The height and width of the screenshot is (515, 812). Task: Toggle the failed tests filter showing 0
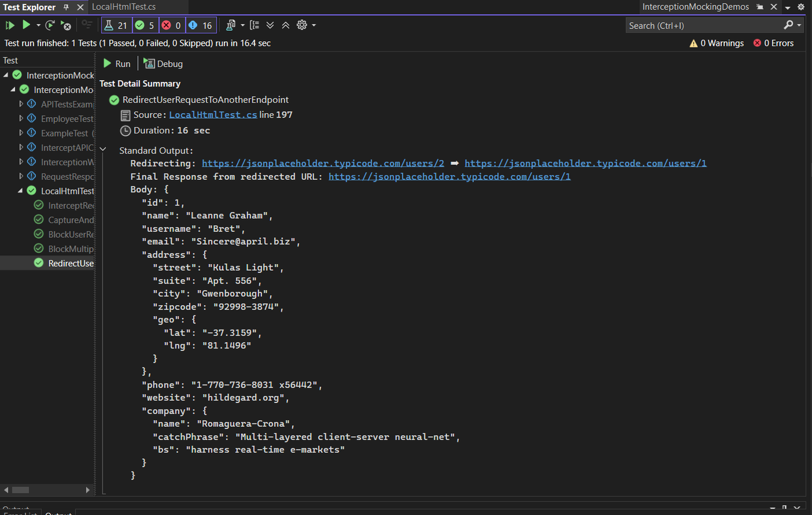[172, 25]
